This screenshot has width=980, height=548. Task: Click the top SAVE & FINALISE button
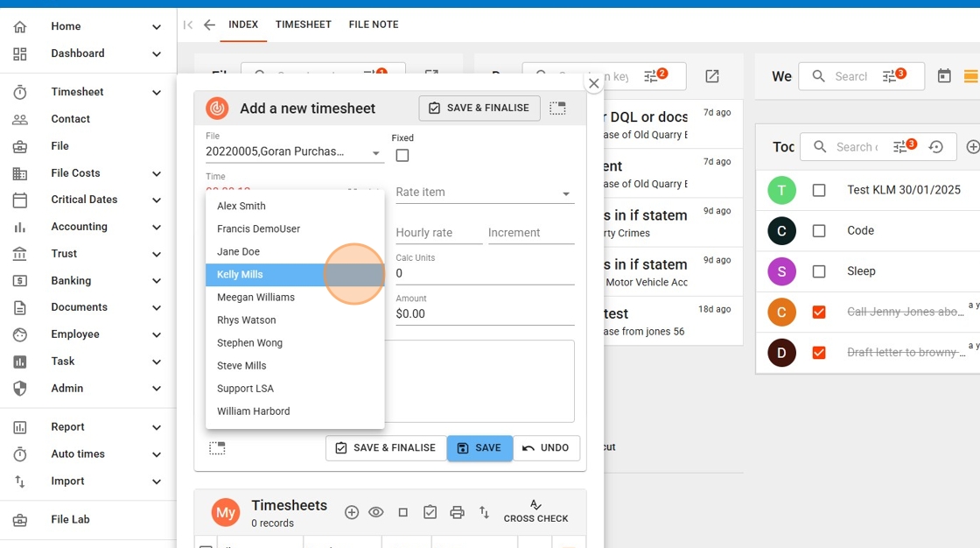pyautogui.click(x=479, y=109)
